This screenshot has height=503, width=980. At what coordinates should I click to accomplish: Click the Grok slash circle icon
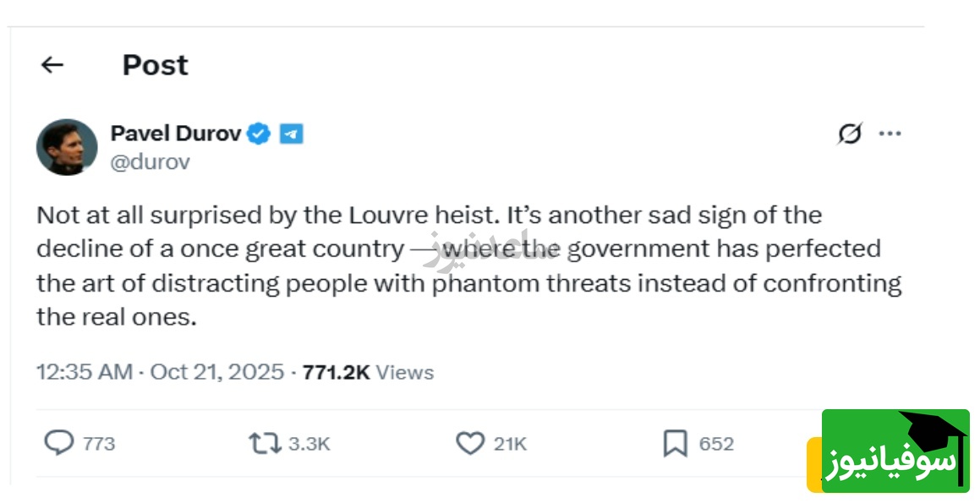(x=849, y=134)
